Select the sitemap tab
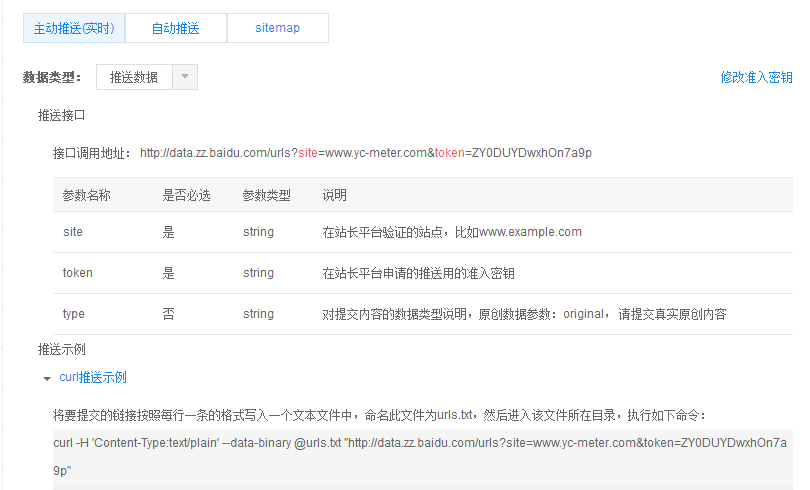 pos(277,28)
